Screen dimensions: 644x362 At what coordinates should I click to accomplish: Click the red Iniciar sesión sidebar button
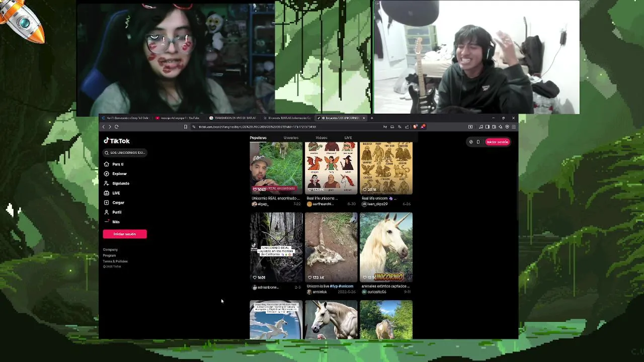pyautogui.click(x=125, y=234)
